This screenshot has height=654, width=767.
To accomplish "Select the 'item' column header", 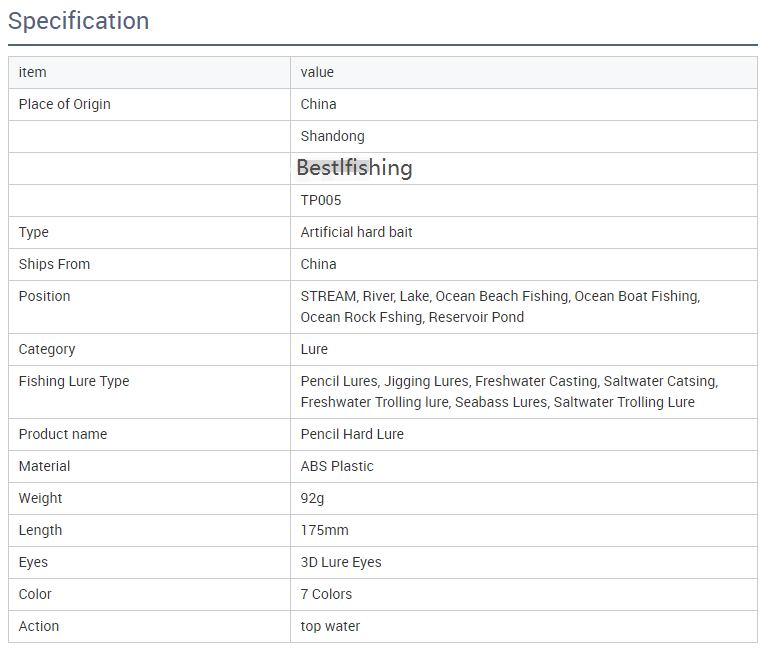I will 32,72.
